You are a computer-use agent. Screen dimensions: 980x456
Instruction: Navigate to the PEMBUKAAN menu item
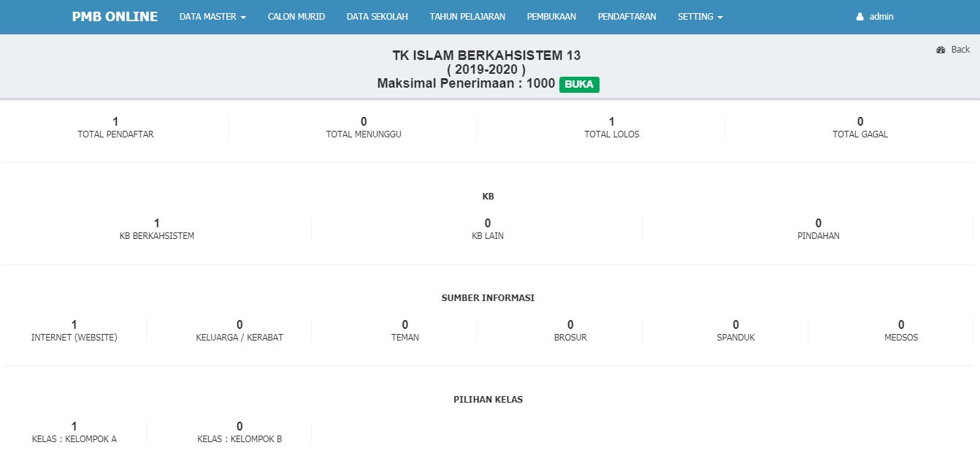pyautogui.click(x=551, y=17)
